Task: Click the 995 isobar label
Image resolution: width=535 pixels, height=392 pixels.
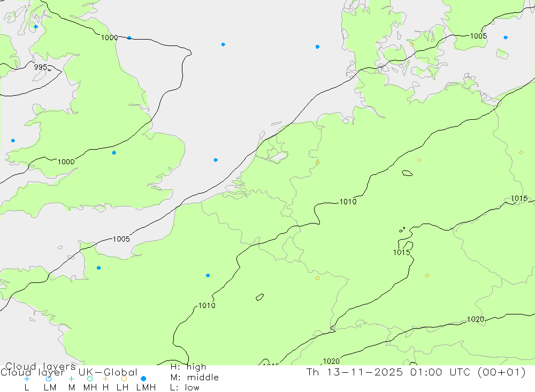Action: (x=41, y=67)
